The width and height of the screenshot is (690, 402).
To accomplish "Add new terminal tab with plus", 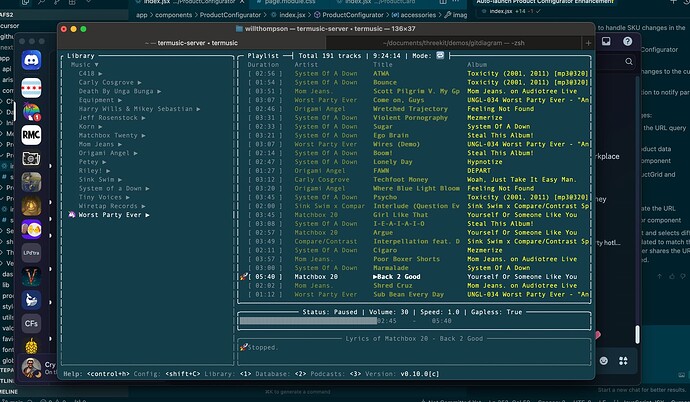I will 588,43.
